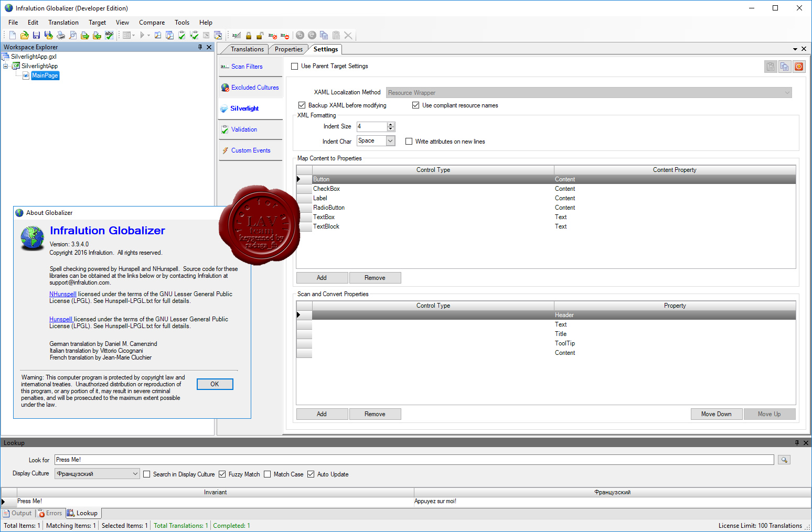The height and width of the screenshot is (532, 812).
Task: Increase Indent Size with up arrow
Action: tap(390, 124)
